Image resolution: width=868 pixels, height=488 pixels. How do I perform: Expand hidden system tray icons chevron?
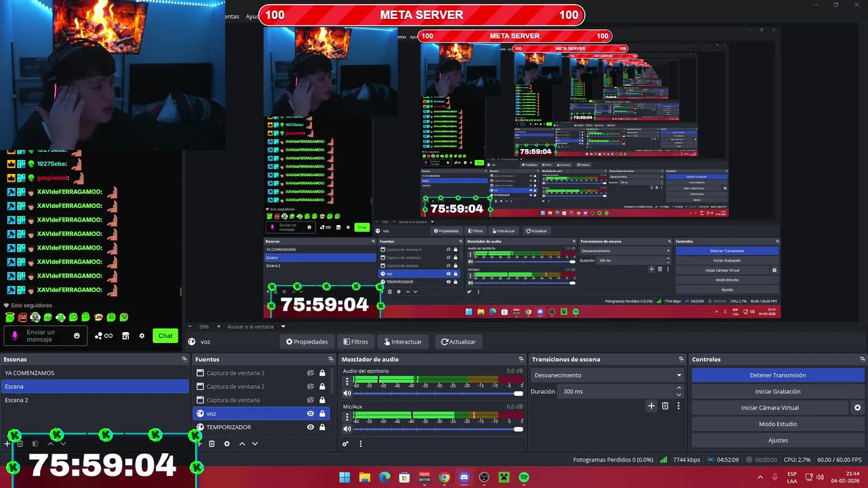click(x=759, y=477)
